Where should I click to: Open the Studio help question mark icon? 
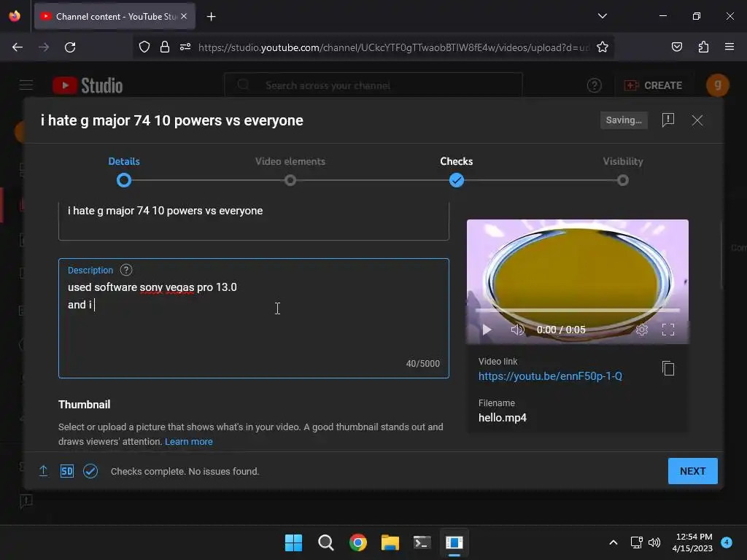tap(594, 85)
